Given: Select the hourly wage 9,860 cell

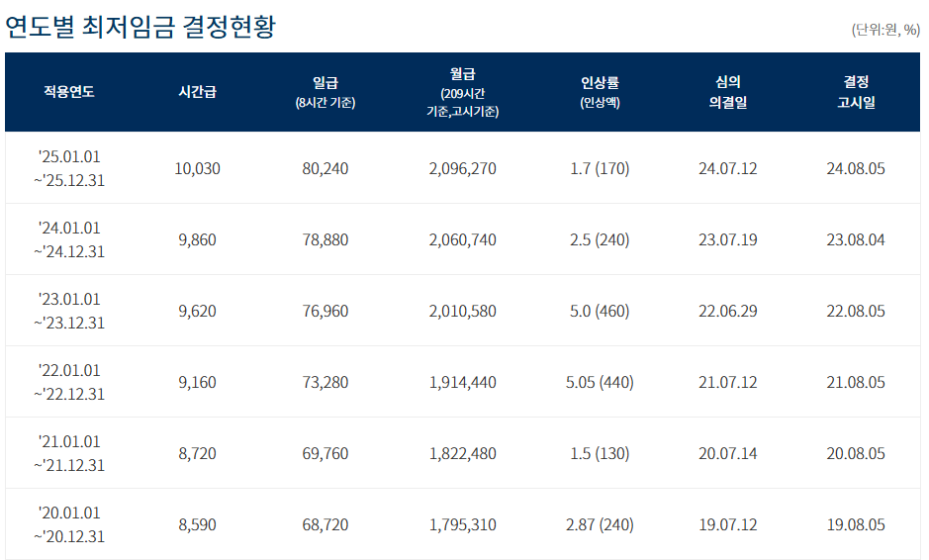Looking at the screenshot, I should pyautogui.click(x=197, y=240).
